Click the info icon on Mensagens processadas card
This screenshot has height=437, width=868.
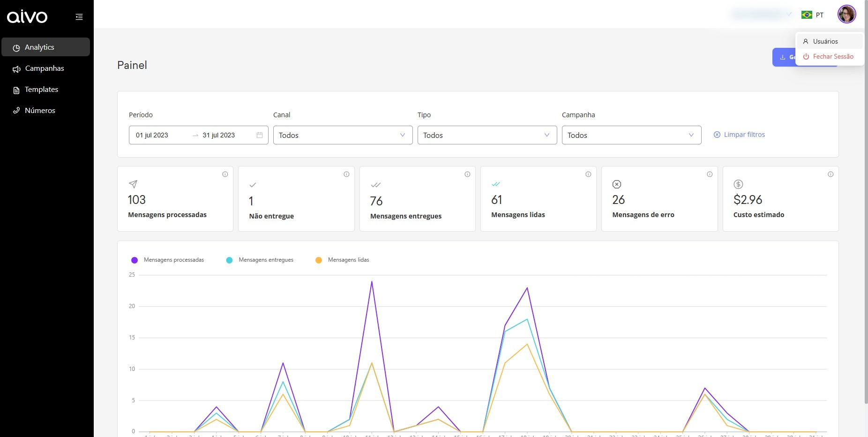click(x=225, y=174)
